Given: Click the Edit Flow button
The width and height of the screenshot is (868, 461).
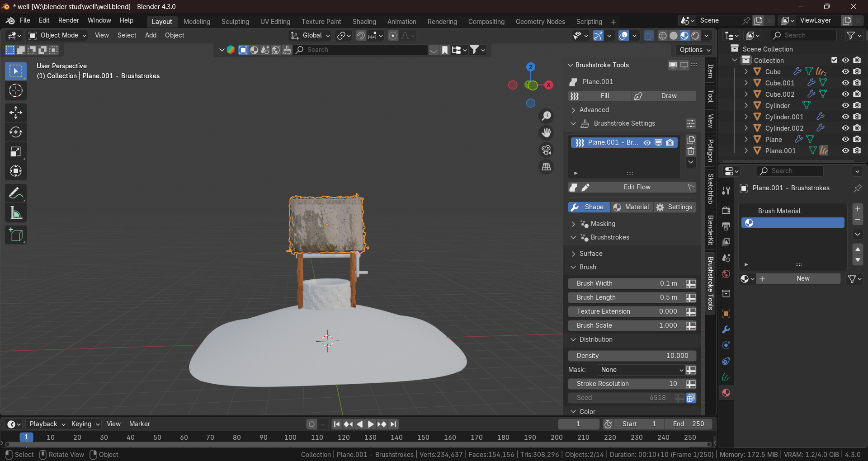Looking at the screenshot, I should tap(637, 187).
